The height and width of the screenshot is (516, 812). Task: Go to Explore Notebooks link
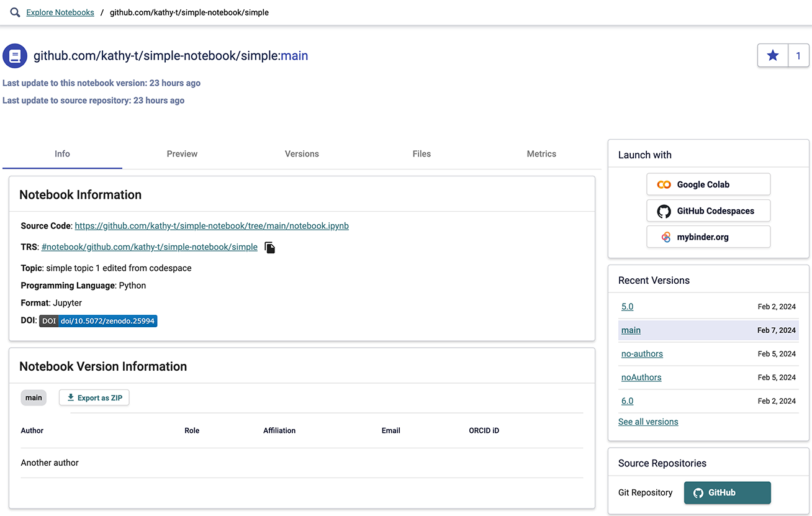tap(60, 12)
